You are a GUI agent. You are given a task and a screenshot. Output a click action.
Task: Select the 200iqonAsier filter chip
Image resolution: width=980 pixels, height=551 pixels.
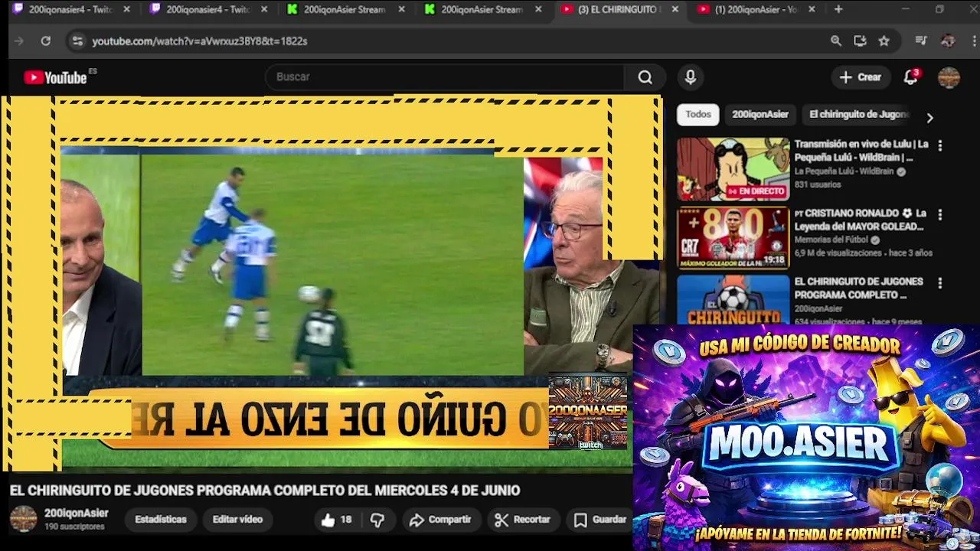pos(760,115)
